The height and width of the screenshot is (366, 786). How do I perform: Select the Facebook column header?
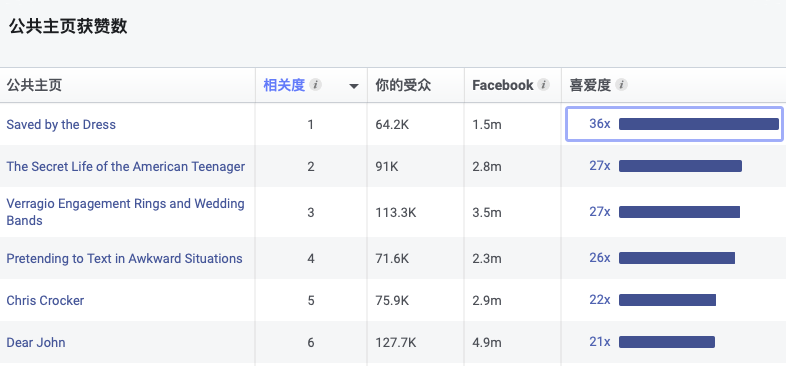(x=502, y=85)
